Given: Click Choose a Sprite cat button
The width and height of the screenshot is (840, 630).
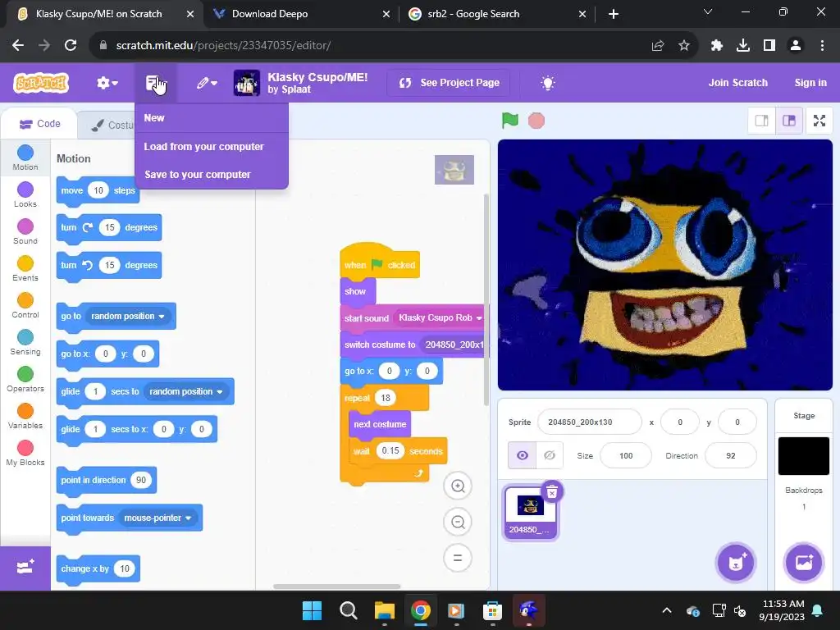Looking at the screenshot, I should click(736, 563).
